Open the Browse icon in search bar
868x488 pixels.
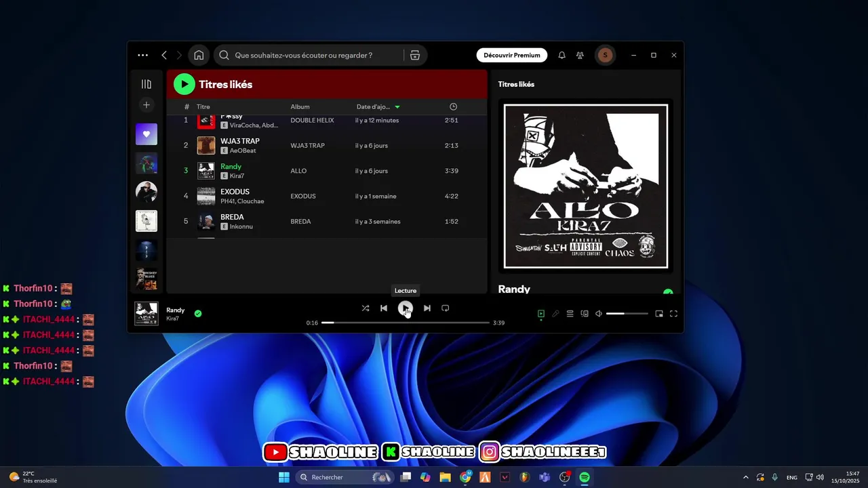tap(415, 56)
